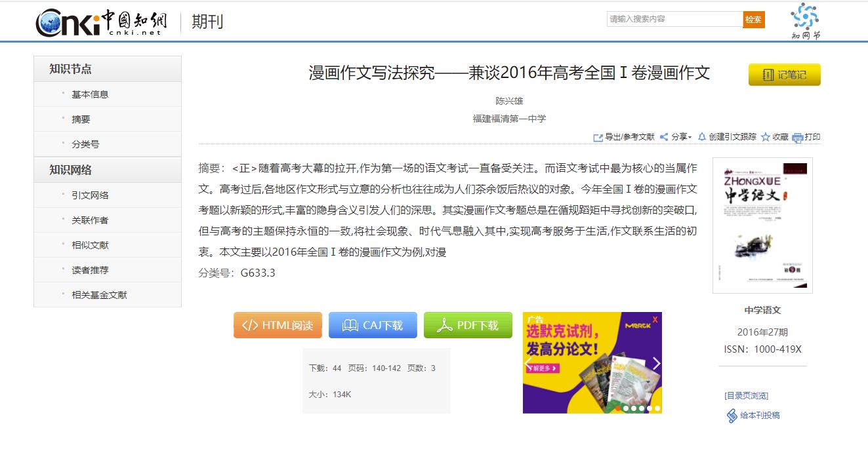Click the CAJ下载 download button
This screenshot has height=449, width=868.
tap(373, 324)
